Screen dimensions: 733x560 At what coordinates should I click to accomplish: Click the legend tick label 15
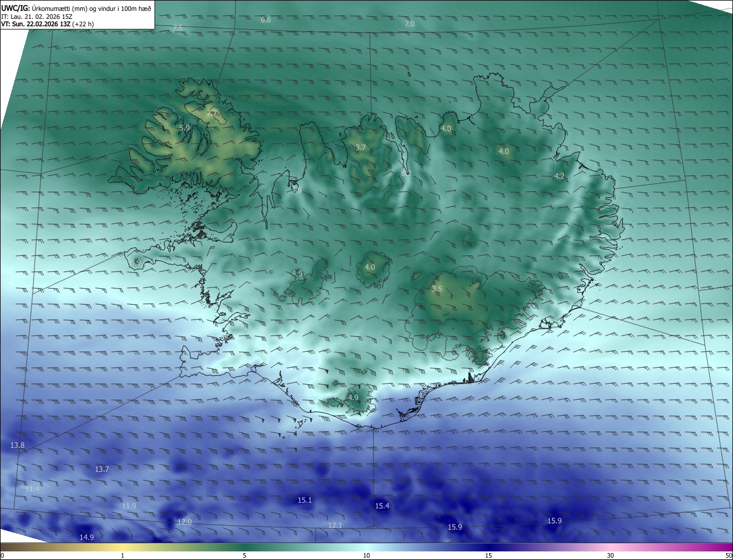click(x=488, y=556)
